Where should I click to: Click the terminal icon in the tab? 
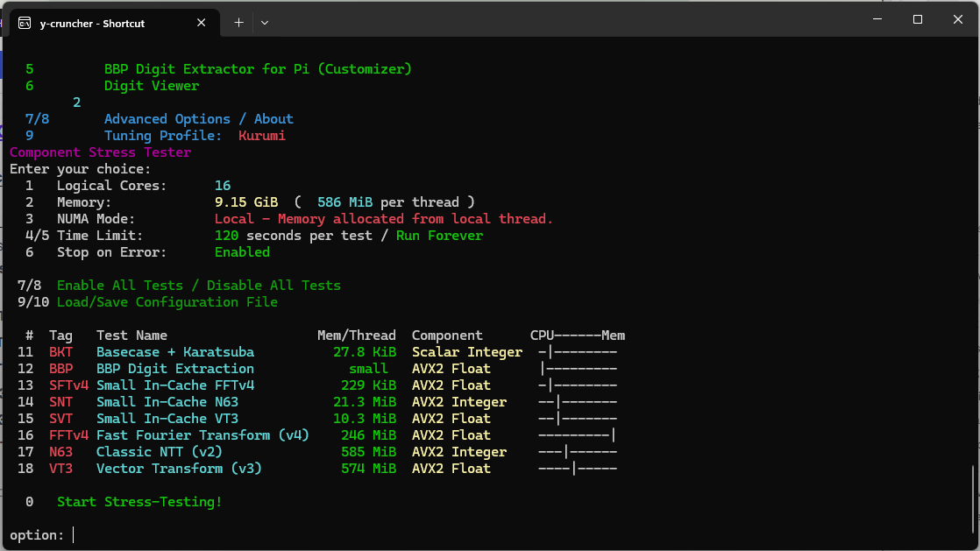(25, 23)
